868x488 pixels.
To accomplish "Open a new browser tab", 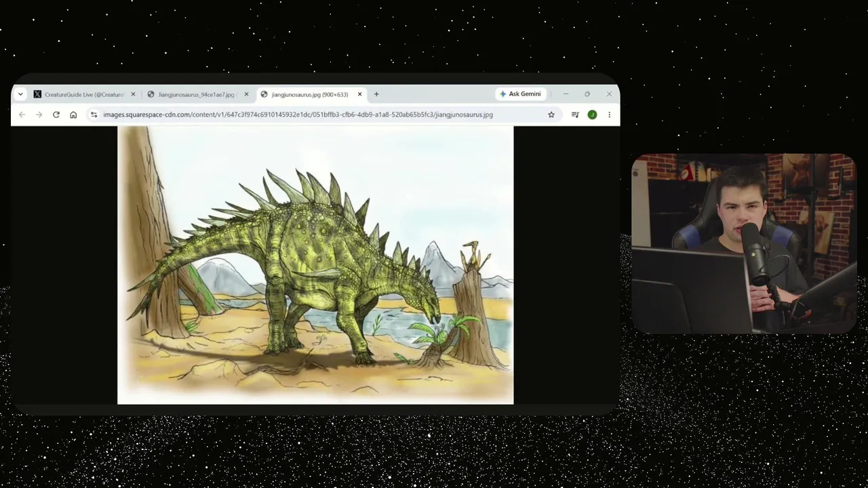I will [x=376, y=94].
